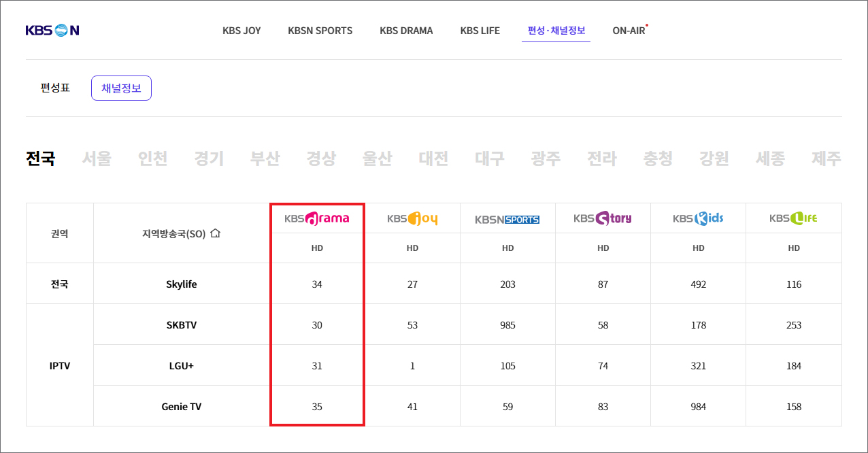Viewport: 868px width, 453px height.
Task: Click Skylife KBS Drama channel number 34
Action: (x=317, y=284)
